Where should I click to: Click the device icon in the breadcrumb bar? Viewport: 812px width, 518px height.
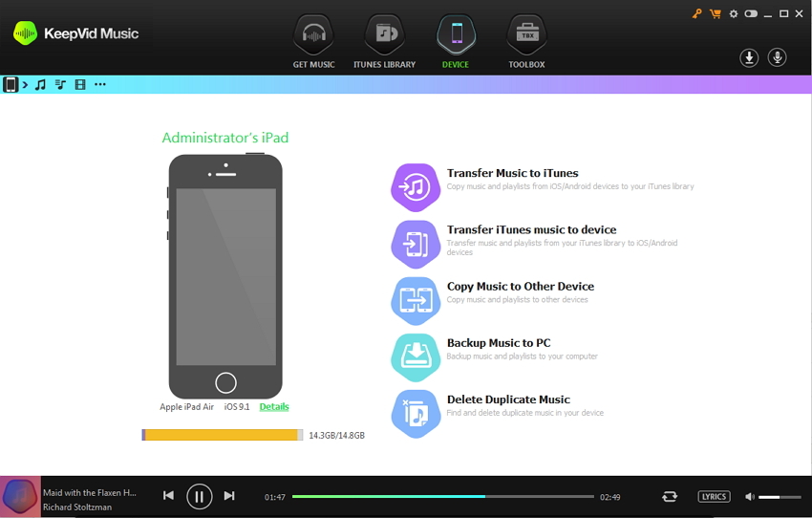[11, 84]
